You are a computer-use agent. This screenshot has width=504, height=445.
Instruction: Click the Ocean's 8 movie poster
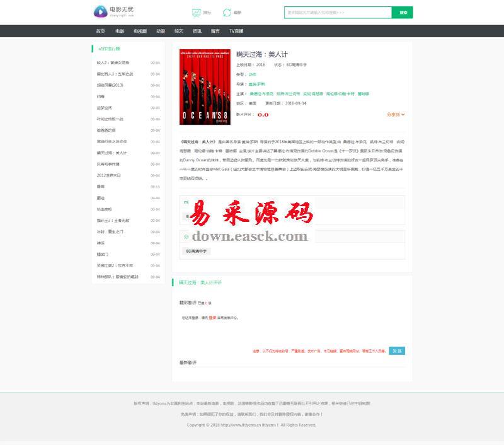[x=204, y=86]
